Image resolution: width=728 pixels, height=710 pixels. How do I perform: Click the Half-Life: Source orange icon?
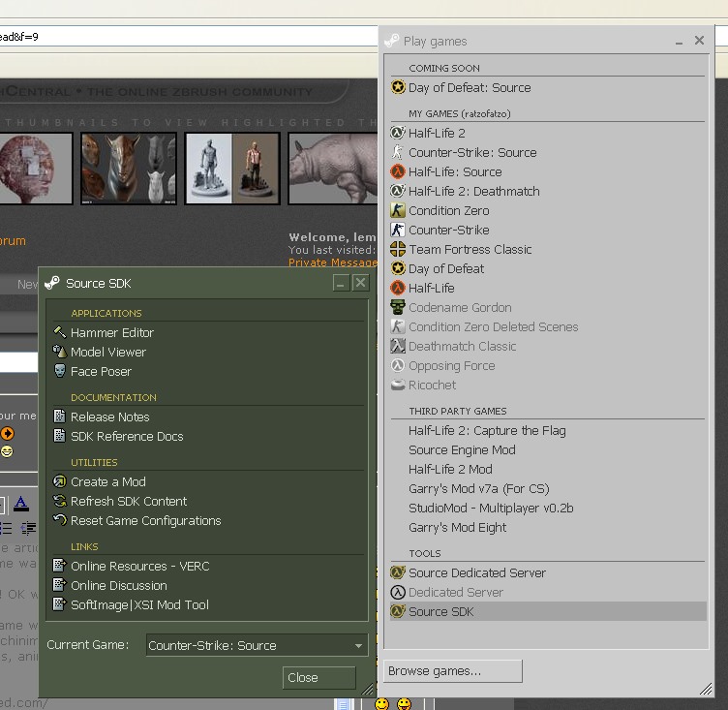[398, 171]
